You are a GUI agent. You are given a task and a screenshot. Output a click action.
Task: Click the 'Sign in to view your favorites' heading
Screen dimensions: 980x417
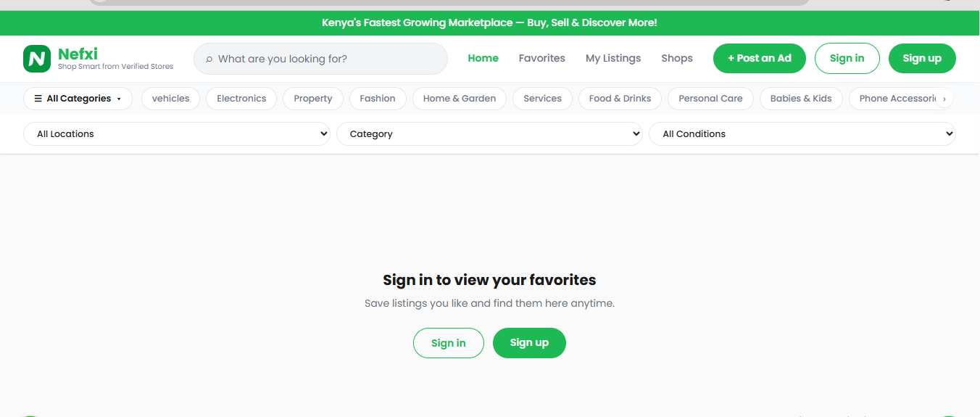tap(489, 280)
